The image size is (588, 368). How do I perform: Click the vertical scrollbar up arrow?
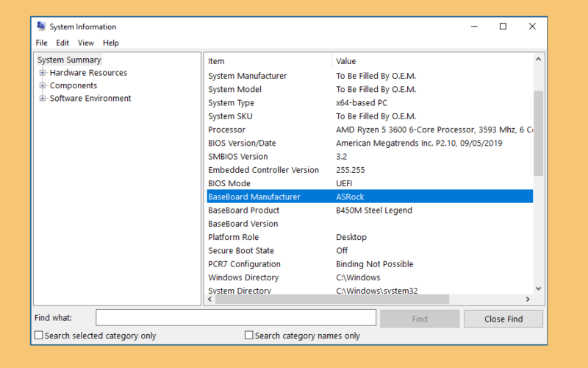click(539, 60)
